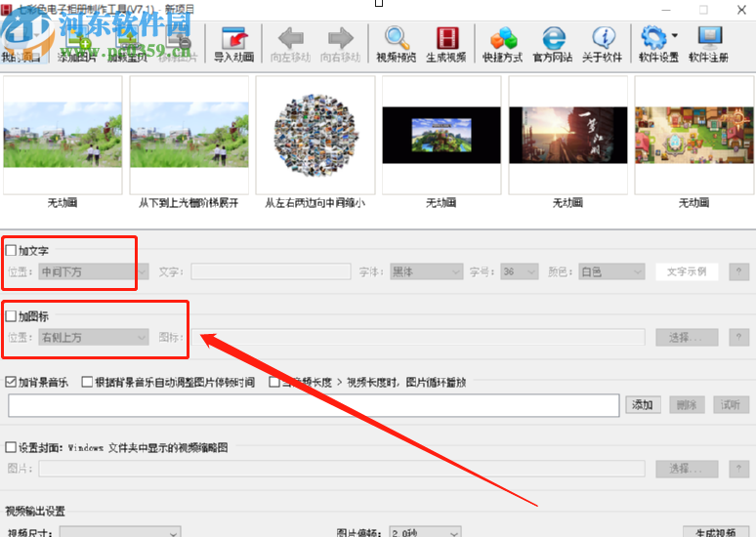Viewport: 756px width, 537px height.
Task: Enable the 设置封面 checkbox
Action: (x=11, y=447)
